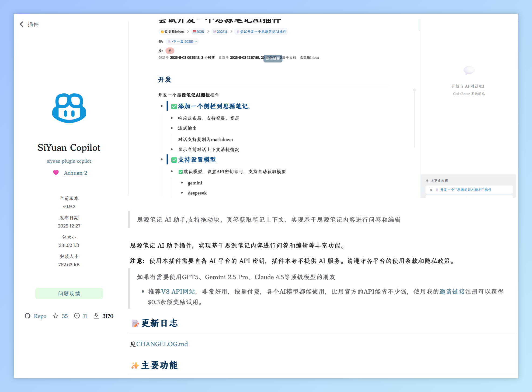The height and width of the screenshot is (392, 532).
Task: Toggle checkbox for 添加一个侧栏到思源笔记
Action: coord(174,106)
